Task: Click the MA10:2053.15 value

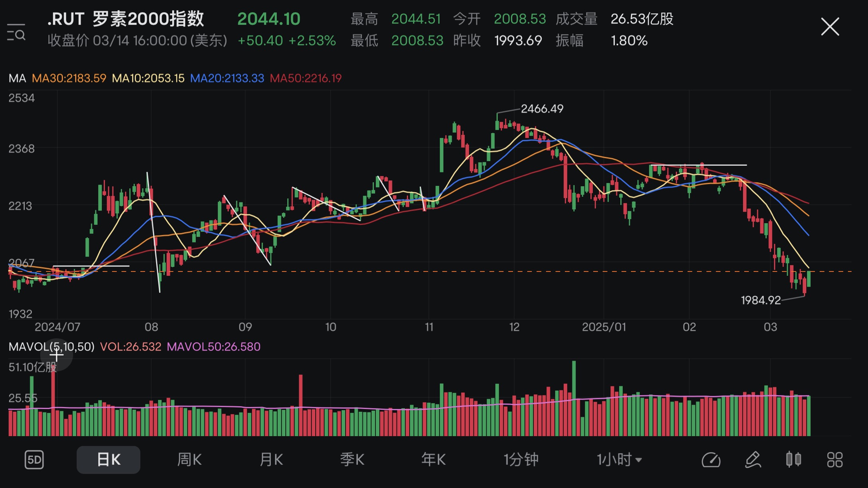Action: [x=148, y=78]
